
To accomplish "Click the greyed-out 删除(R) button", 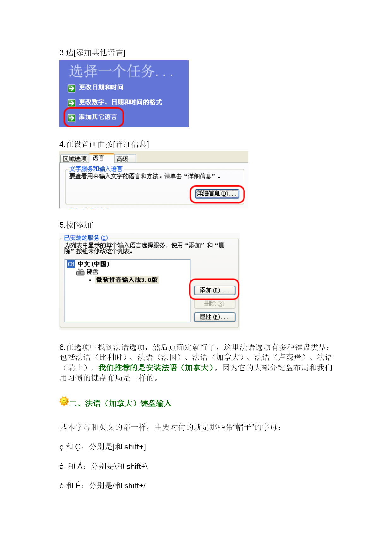I will pyautogui.click(x=214, y=304).
